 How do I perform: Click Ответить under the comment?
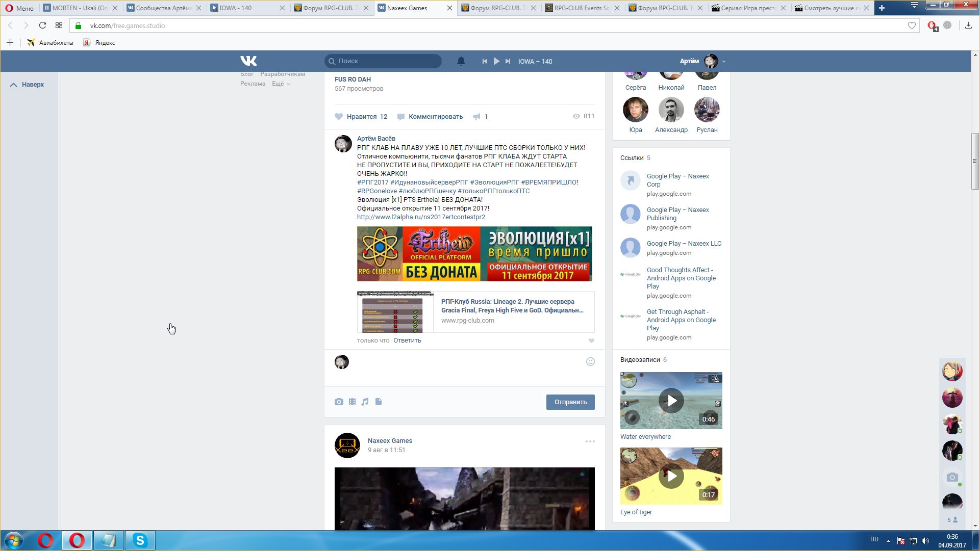pyautogui.click(x=407, y=340)
